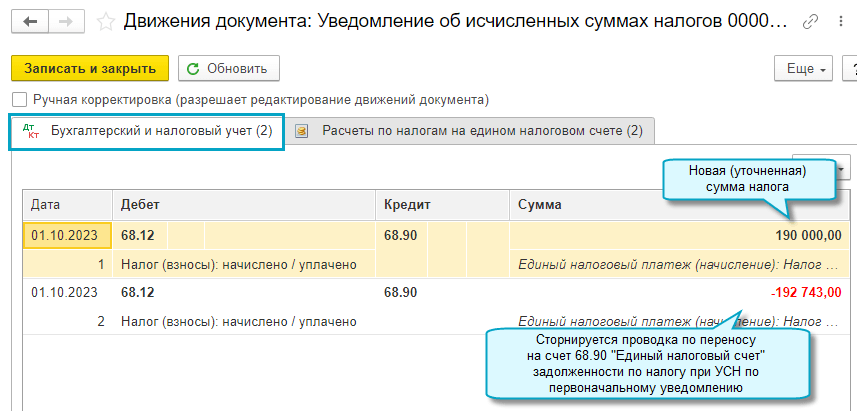Enable the Ручная корректировка checkbox
The image size is (857, 411).
click(x=19, y=100)
